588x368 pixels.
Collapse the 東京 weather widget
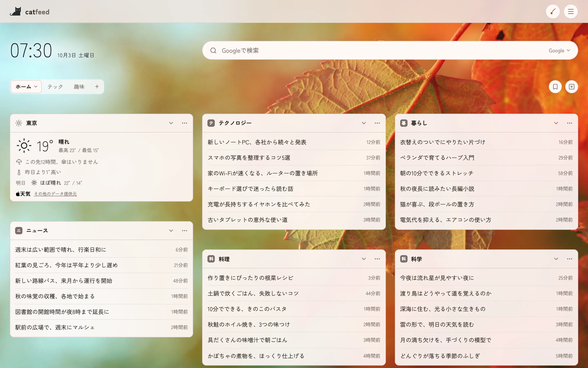pos(171,123)
